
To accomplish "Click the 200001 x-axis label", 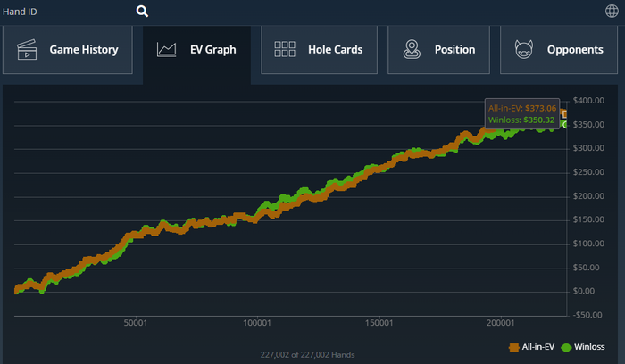I will tap(501, 323).
